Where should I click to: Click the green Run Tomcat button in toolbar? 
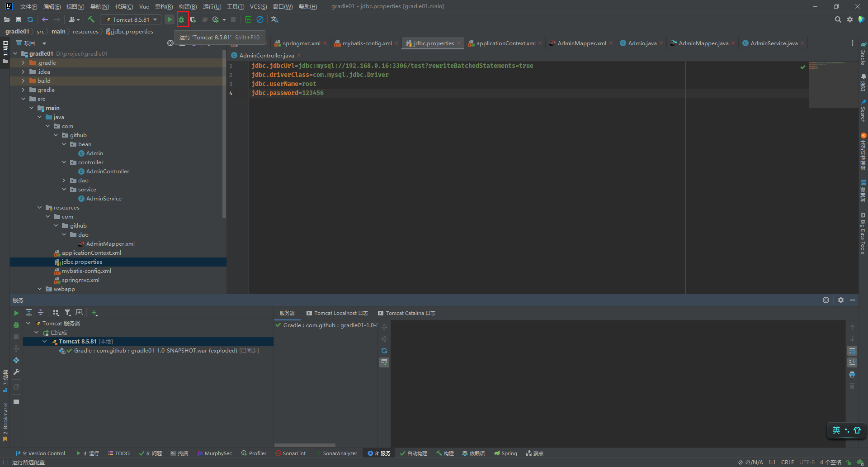(170, 19)
